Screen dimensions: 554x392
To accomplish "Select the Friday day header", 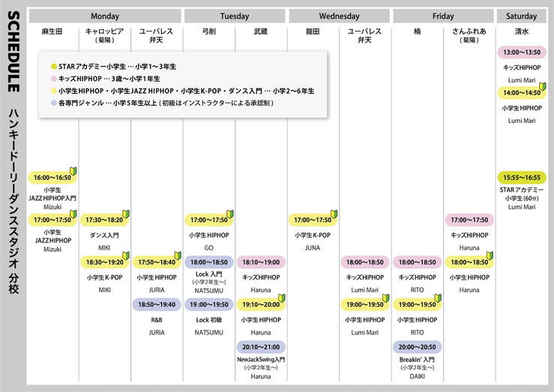I will click(x=443, y=16).
